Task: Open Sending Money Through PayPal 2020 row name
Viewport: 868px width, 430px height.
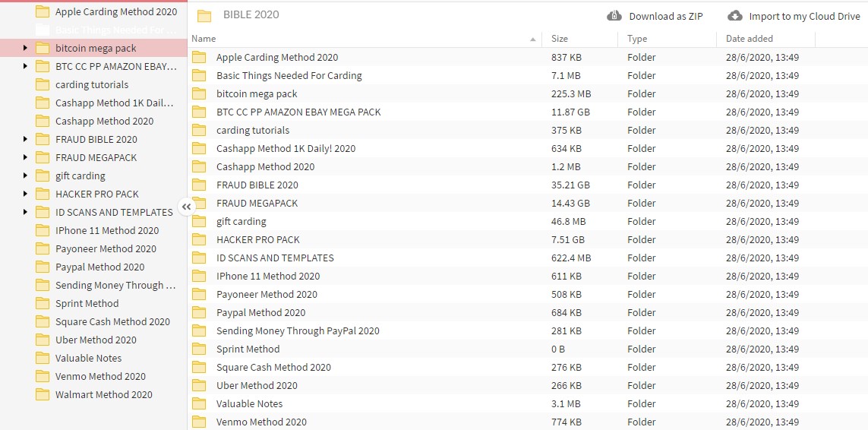Action: point(298,330)
